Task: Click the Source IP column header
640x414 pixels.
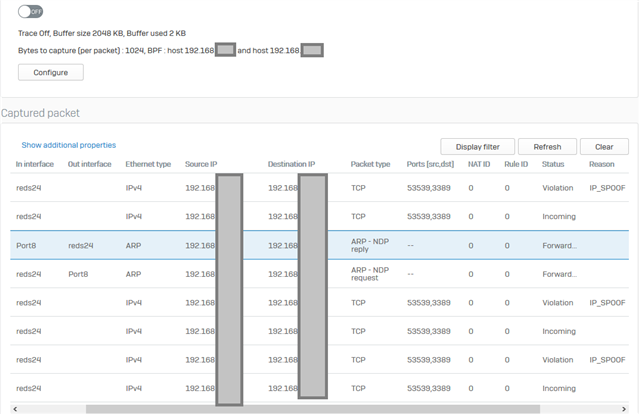Action: (201, 164)
